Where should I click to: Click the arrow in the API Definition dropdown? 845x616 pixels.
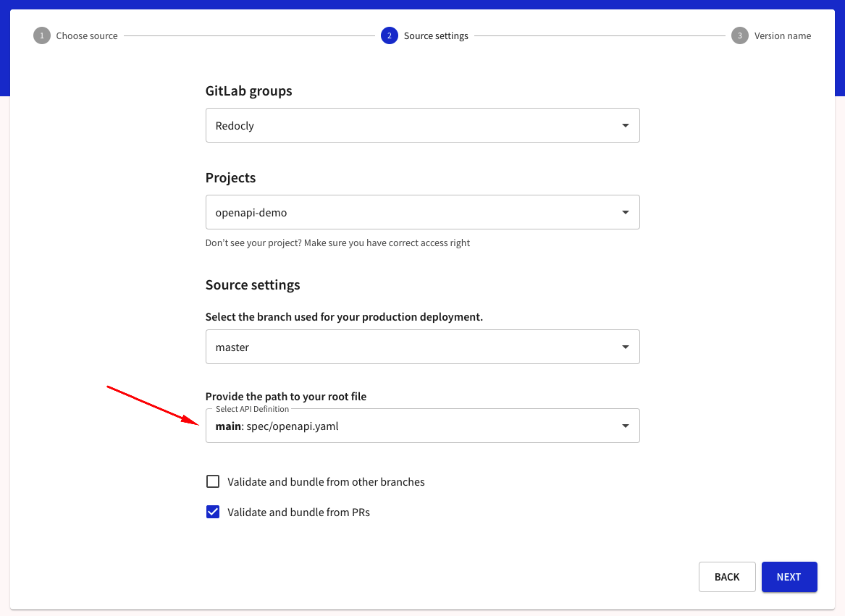pyautogui.click(x=625, y=426)
